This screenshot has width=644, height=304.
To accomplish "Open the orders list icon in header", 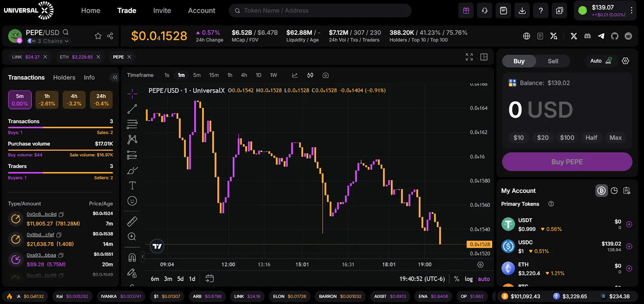I will [504, 11].
